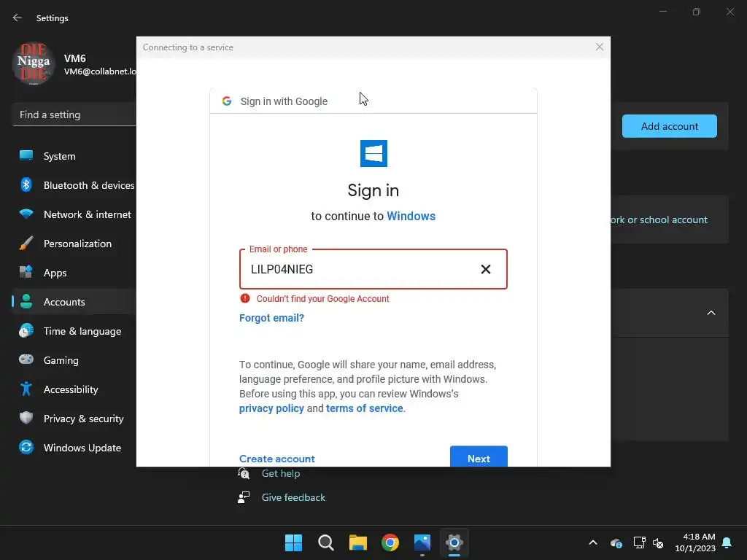Click Couldn't find your Google Account message
Image resolution: width=747 pixels, height=560 pixels.
[323, 299]
